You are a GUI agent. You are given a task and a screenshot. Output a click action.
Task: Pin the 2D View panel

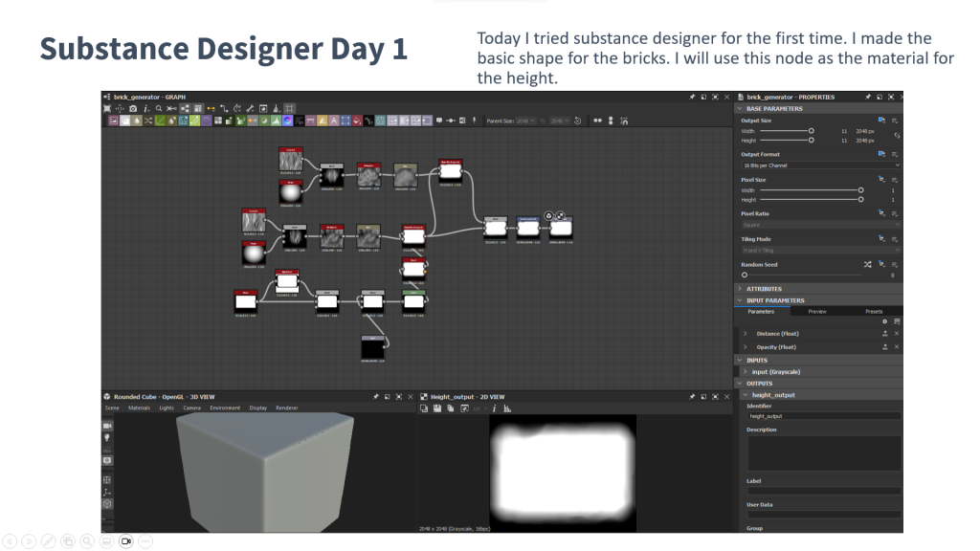coord(692,397)
